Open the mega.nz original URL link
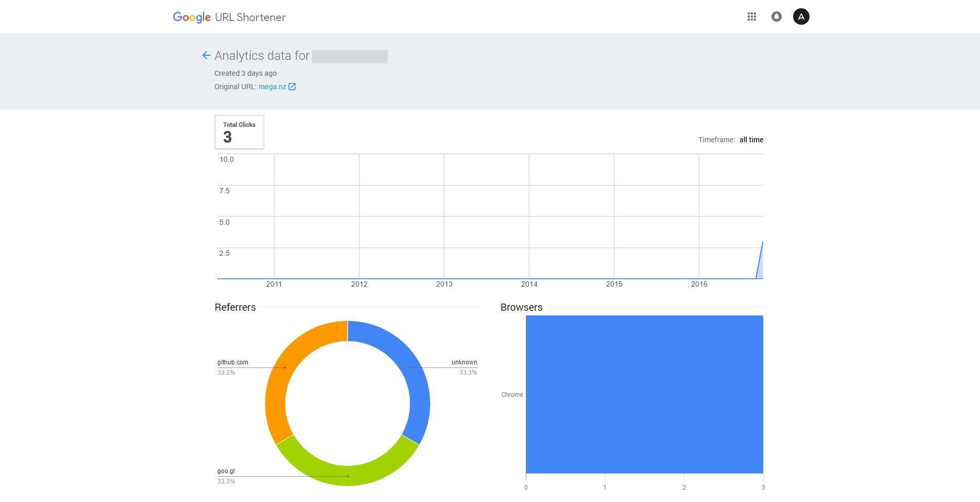Viewport: 980px width, 502px height. tap(272, 87)
